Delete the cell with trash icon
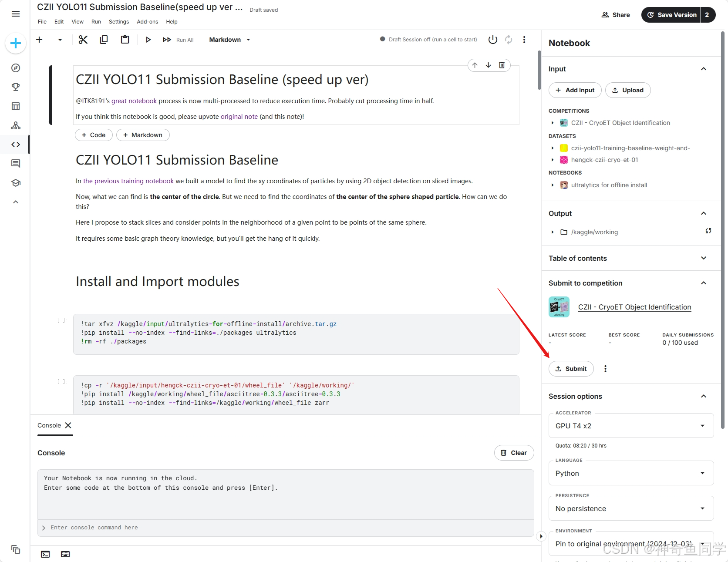Screen dimensions: 728x562 coord(502,65)
